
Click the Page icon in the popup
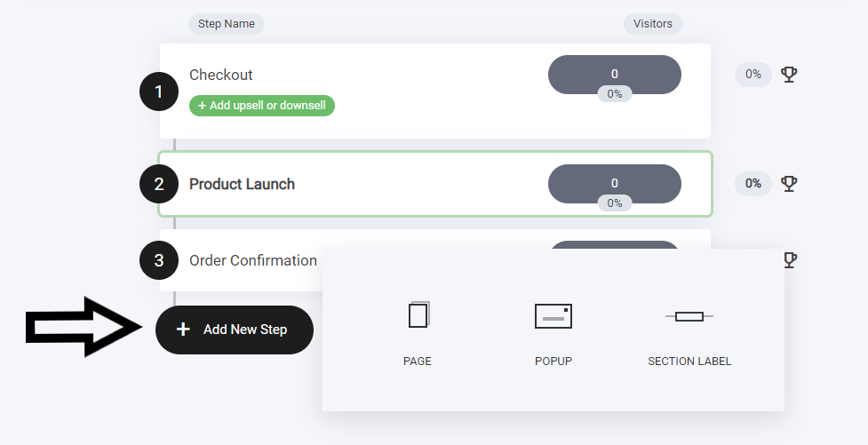(x=419, y=315)
